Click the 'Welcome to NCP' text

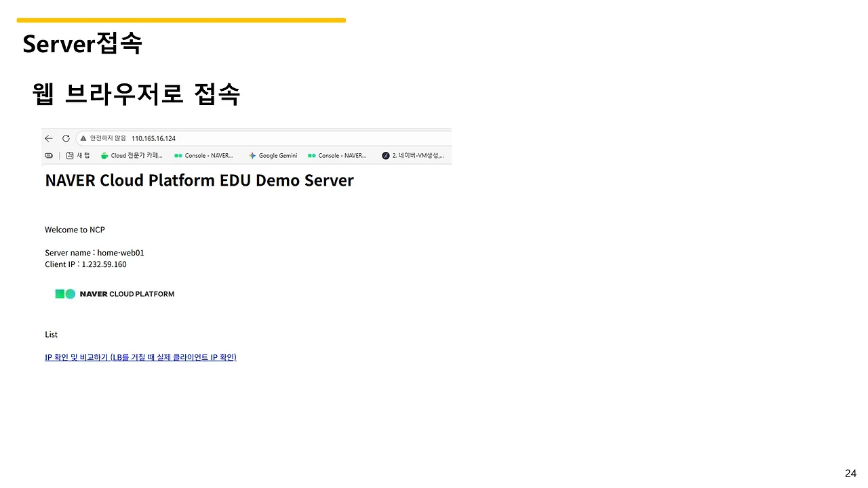[75, 230]
